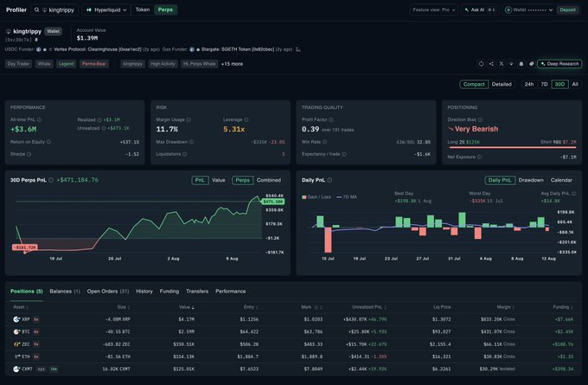Click info icon next to Direction Bias
Image resolution: width=588 pixels, height=385 pixels.
coord(481,119)
